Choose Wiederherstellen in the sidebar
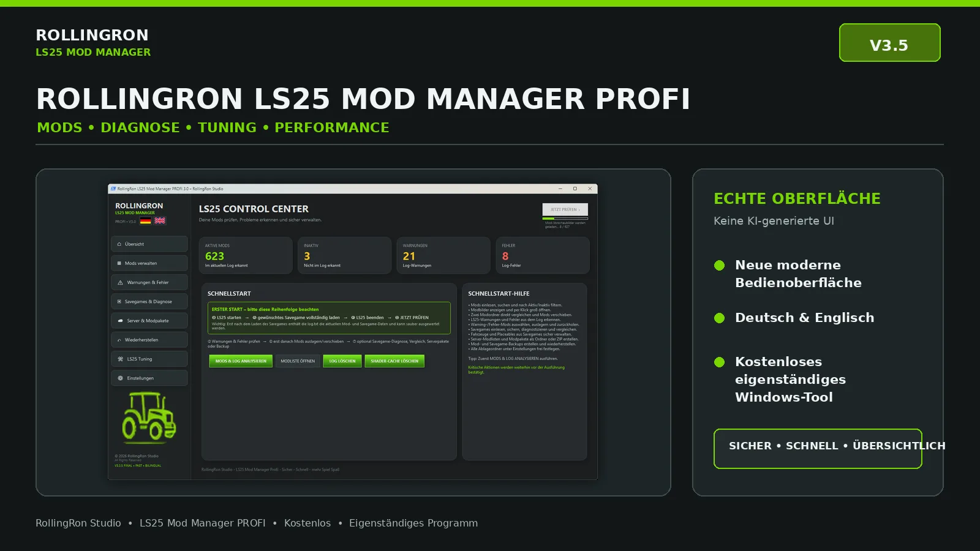Screen dimensions: 980x551 tap(149, 340)
